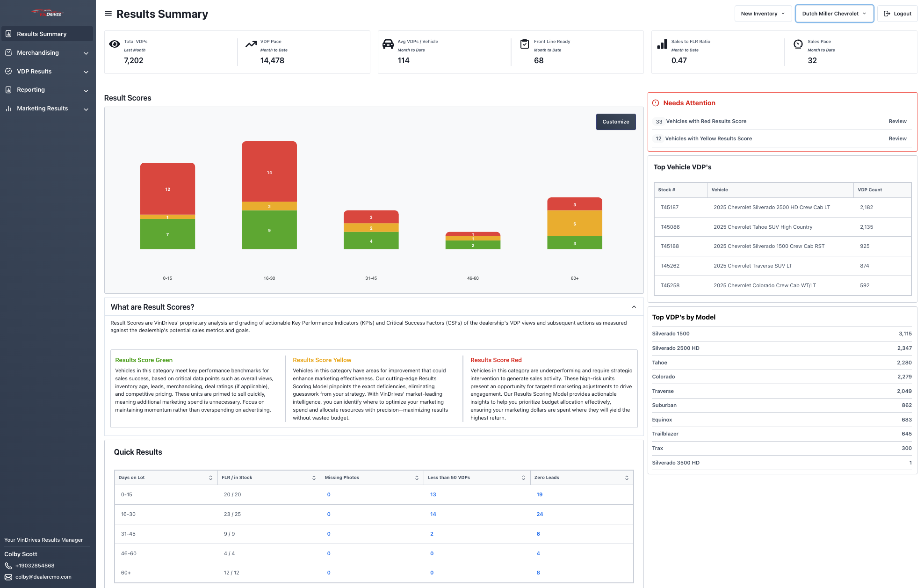
Task: Sort table by Days on Lot column
Action: pyautogui.click(x=210, y=478)
